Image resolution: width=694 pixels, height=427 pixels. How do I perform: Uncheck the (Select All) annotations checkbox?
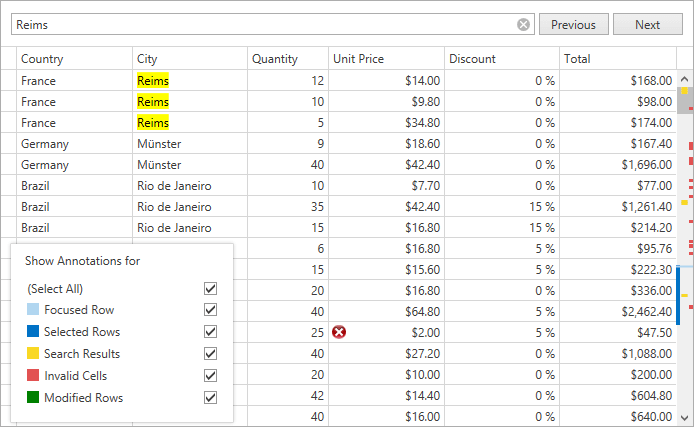click(210, 288)
